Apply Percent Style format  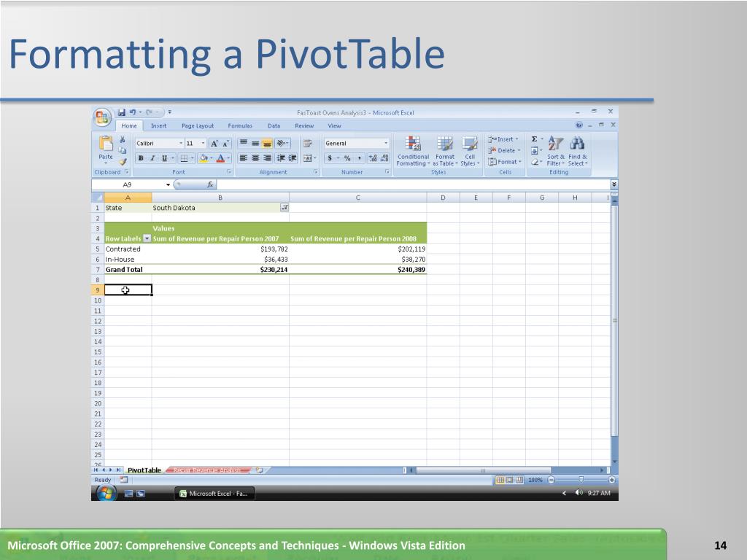347,158
